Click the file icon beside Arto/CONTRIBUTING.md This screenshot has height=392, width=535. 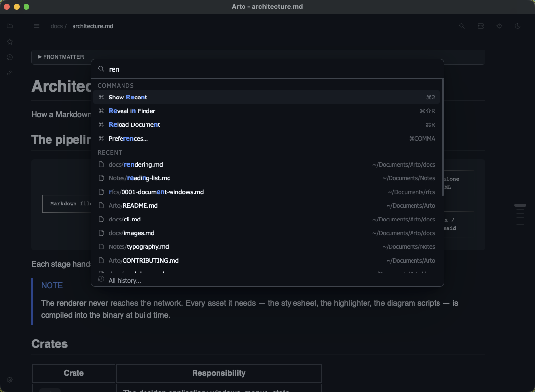point(101,260)
